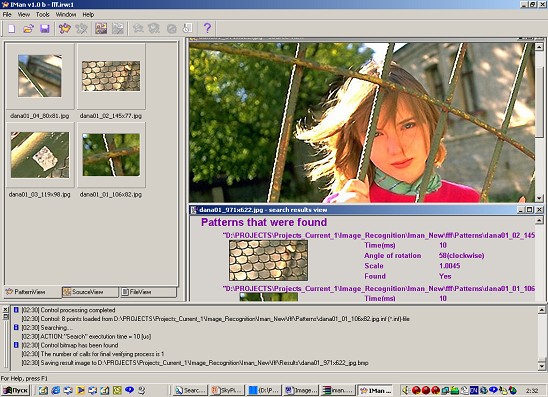
Task: Close the log pane with its small X
Action: tap(5, 310)
